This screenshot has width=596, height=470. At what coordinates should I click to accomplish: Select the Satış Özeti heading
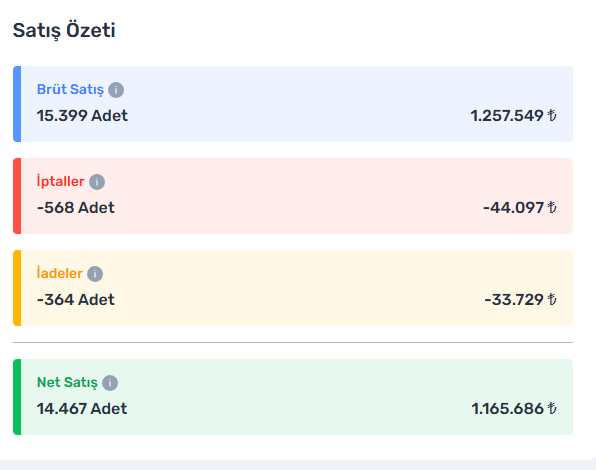click(64, 31)
